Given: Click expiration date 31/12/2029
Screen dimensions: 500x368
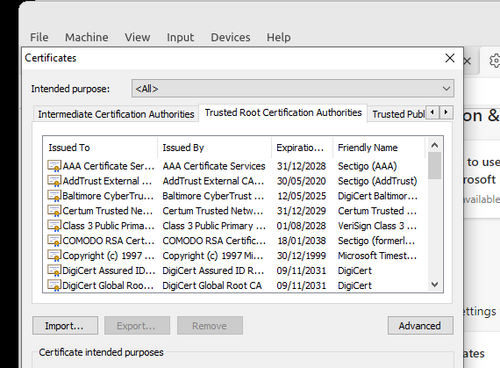Looking at the screenshot, I should coord(301,211).
